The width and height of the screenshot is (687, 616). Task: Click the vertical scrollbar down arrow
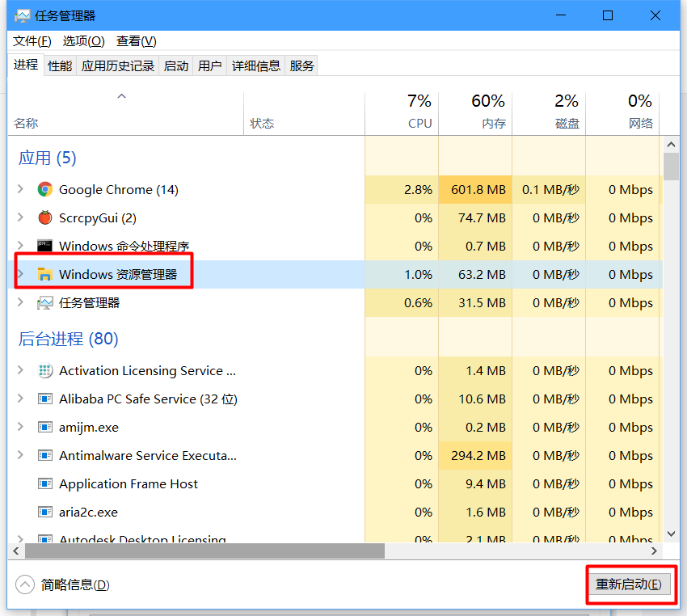[671, 534]
